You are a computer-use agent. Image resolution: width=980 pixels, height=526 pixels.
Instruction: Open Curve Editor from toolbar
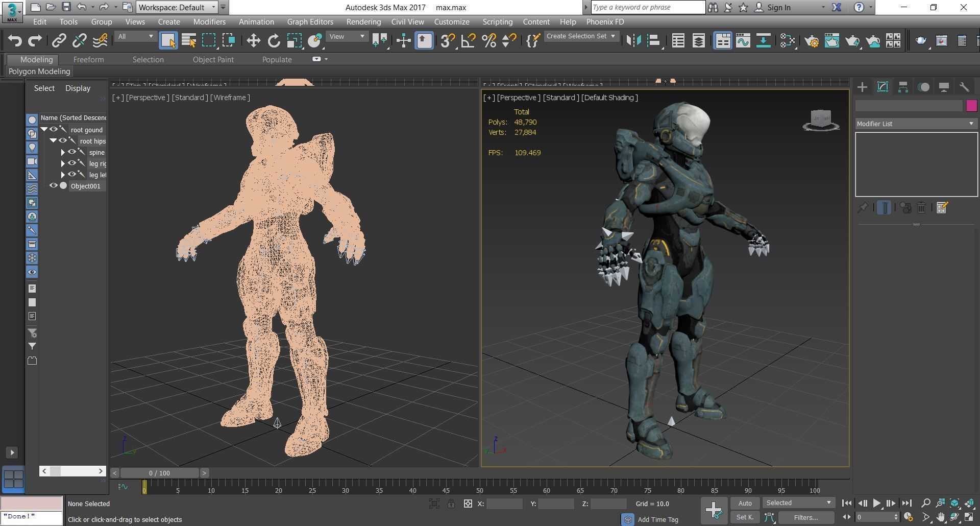point(743,41)
